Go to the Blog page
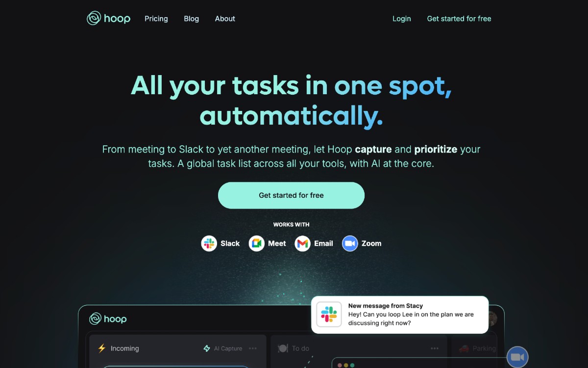Screen dimensions: 588x368 pos(192,19)
